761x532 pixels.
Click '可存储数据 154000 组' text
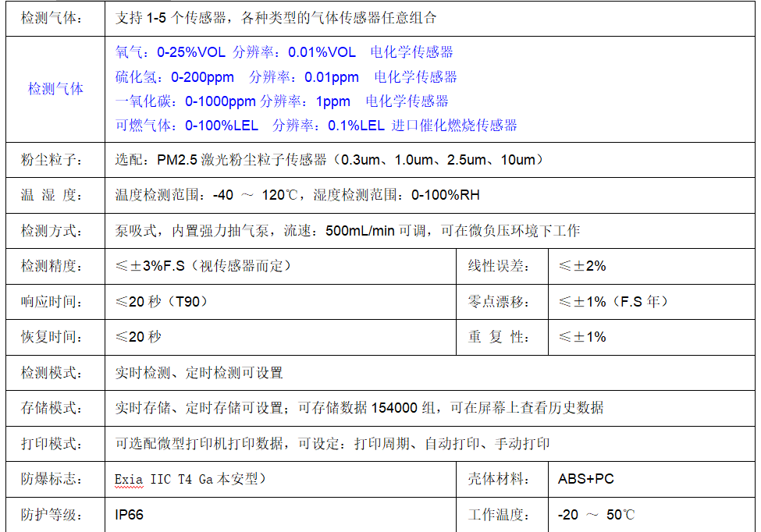click(366, 408)
